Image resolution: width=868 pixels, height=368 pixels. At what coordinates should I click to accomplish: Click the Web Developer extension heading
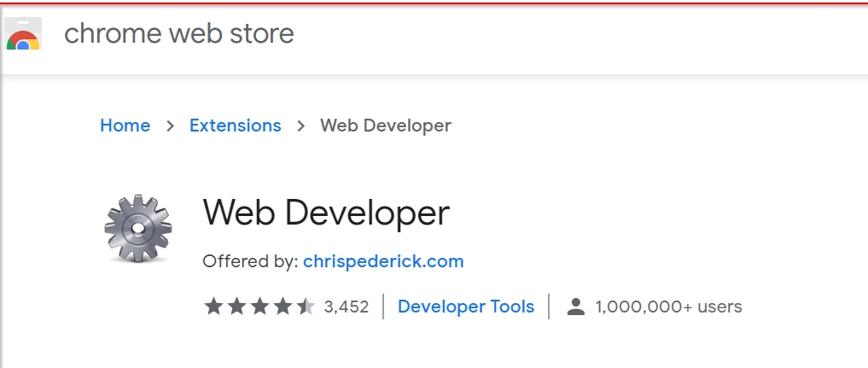point(326,213)
